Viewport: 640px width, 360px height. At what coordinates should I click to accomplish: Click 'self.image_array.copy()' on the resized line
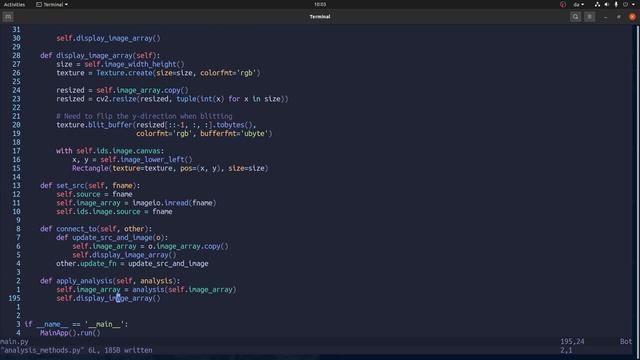click(x=142, y=90)
